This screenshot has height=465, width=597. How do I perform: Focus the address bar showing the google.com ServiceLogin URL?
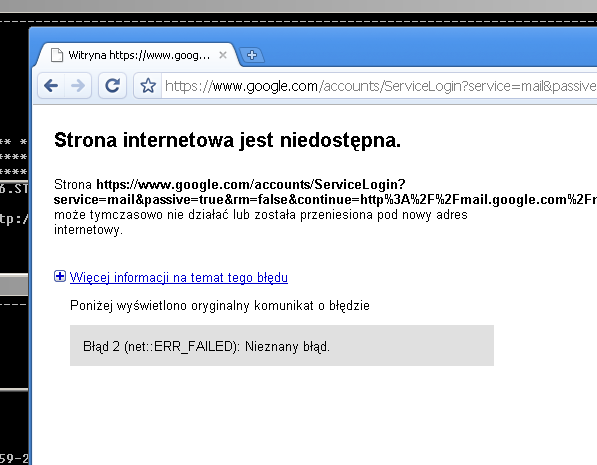coord(379,86)
